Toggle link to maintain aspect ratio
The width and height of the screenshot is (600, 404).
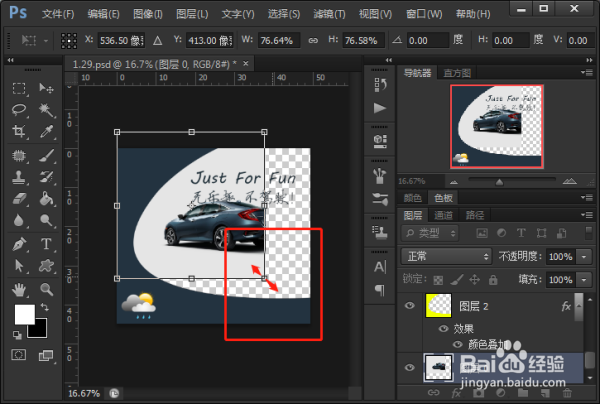click(x=313, y=41)
